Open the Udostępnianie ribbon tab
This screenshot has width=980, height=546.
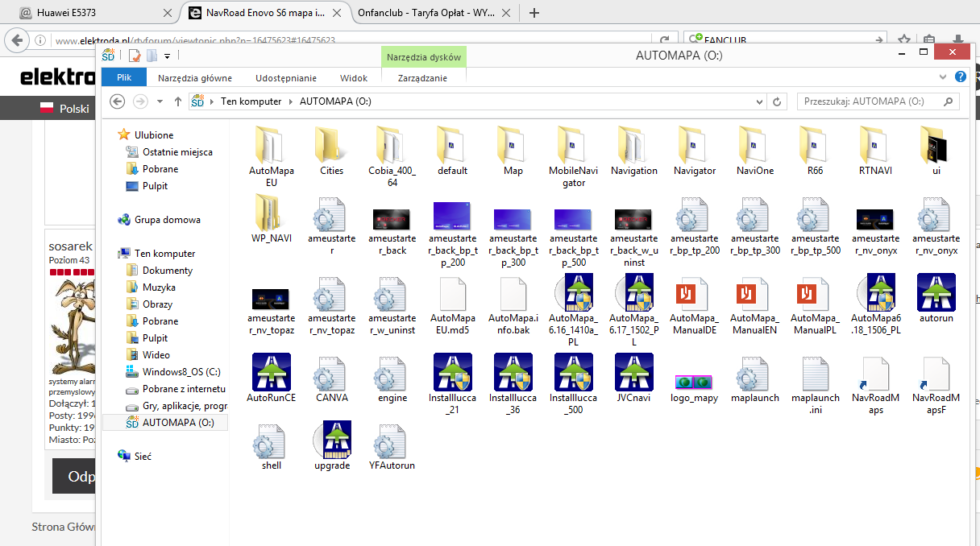click(x=286, y=78)
